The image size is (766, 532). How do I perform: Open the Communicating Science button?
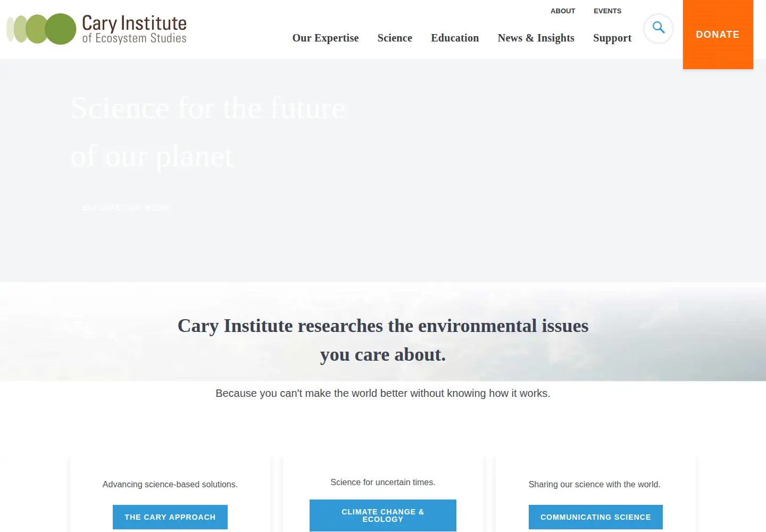click(596, 517)
